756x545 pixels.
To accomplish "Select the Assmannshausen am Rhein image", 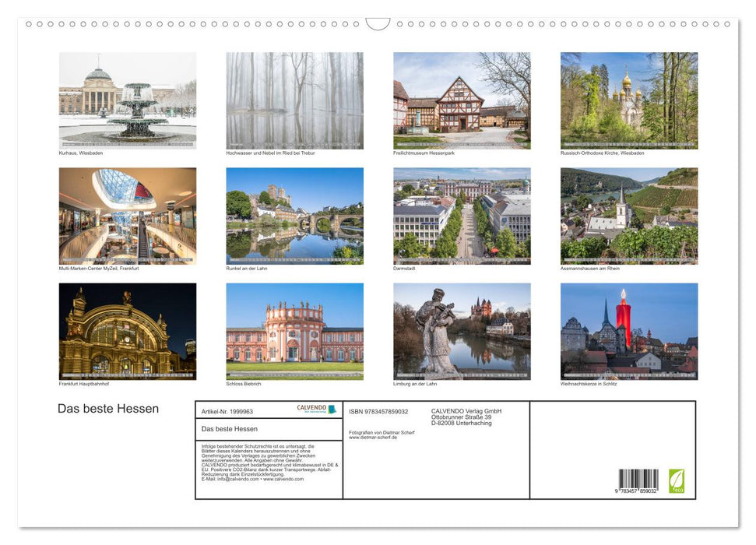I will (x=628, y=216).
